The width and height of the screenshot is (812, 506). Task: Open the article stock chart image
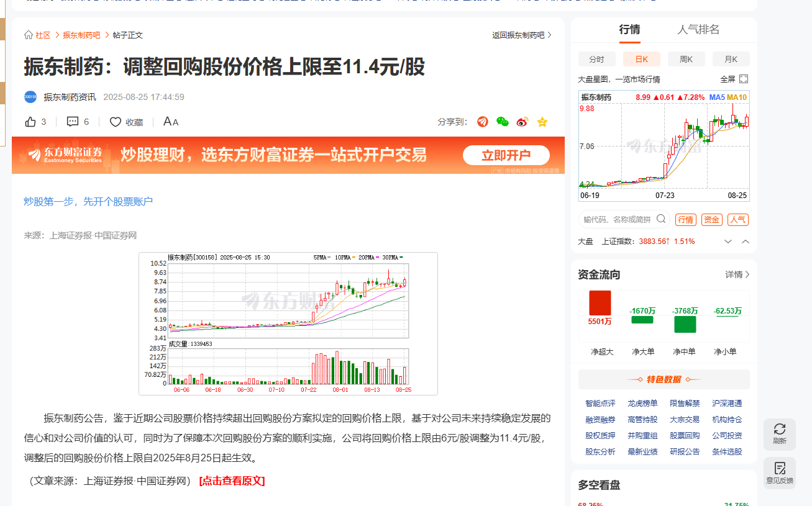[288, 323]
